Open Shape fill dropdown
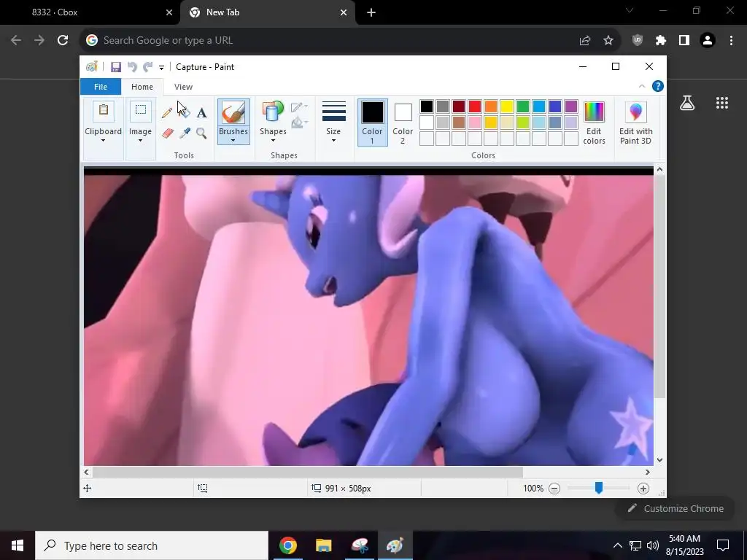Viewport: 747px width, 560px height. (299, 122)
